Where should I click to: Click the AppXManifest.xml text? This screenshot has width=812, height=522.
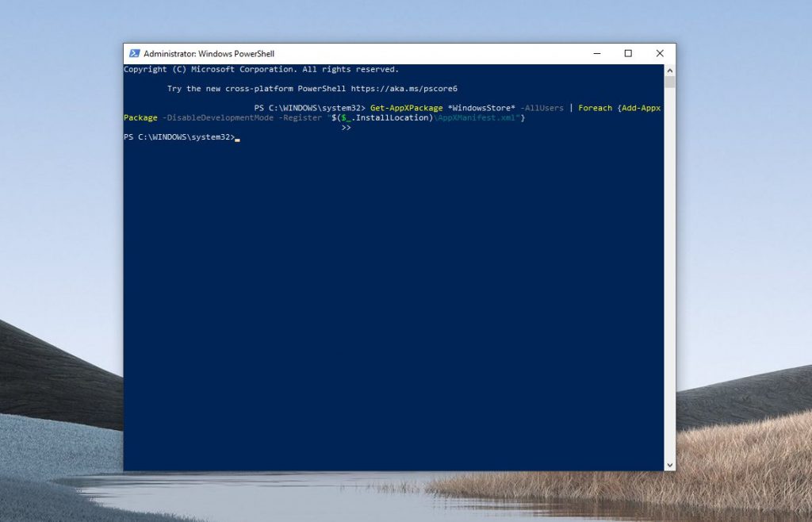(x=477, y=118)
